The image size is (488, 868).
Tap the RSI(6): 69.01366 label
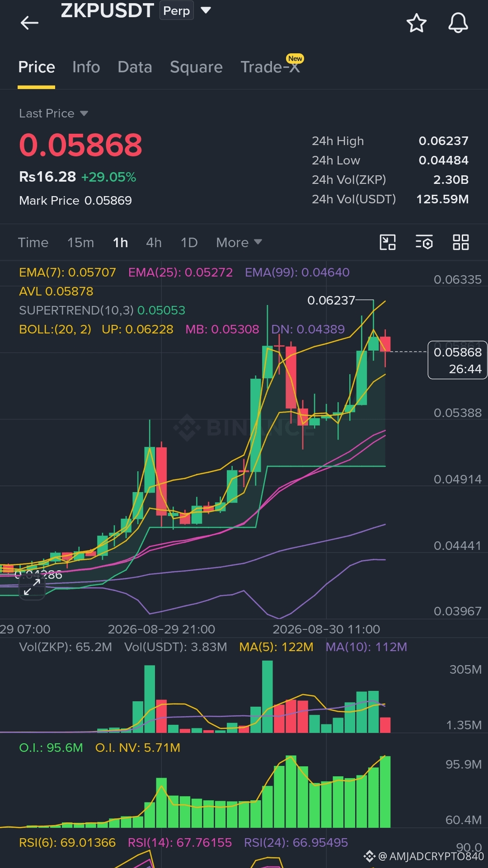point(67,843)
